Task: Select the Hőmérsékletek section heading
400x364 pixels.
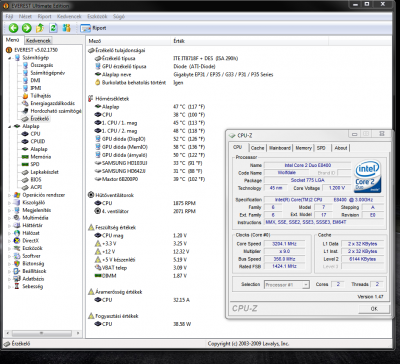Action: tap(112, 99)
